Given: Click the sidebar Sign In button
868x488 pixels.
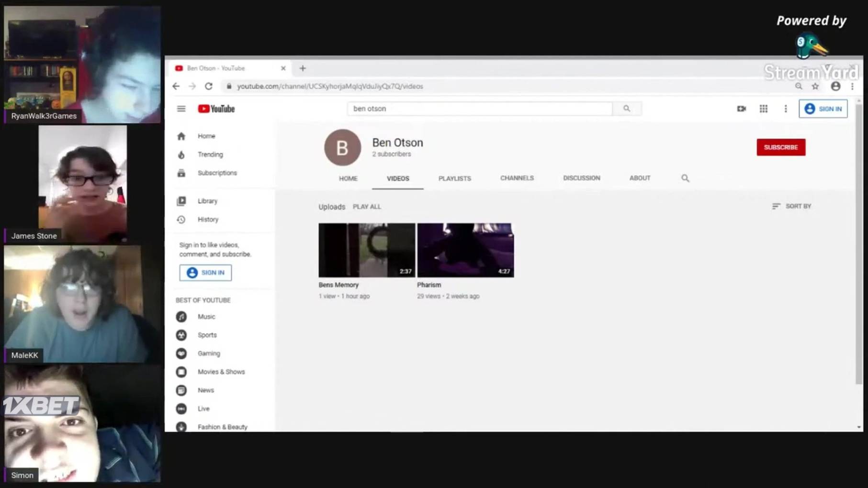Looking at the screenshot, I should [205, 273].
